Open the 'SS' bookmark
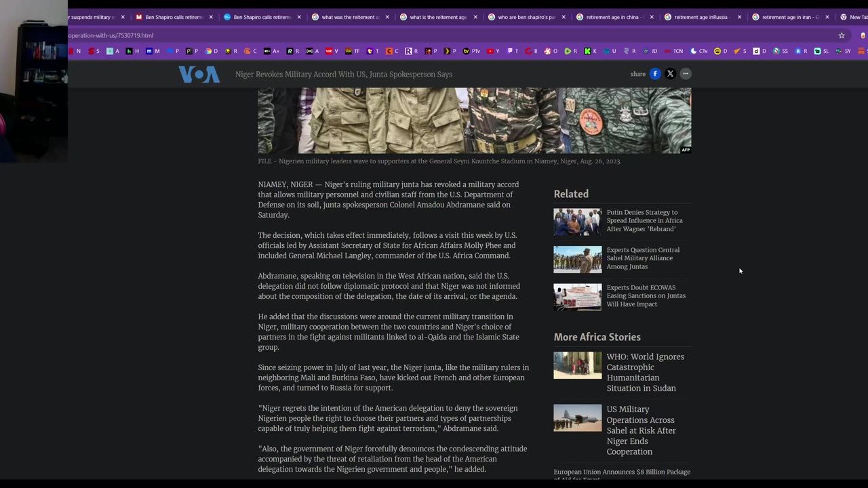 [781, 51]
